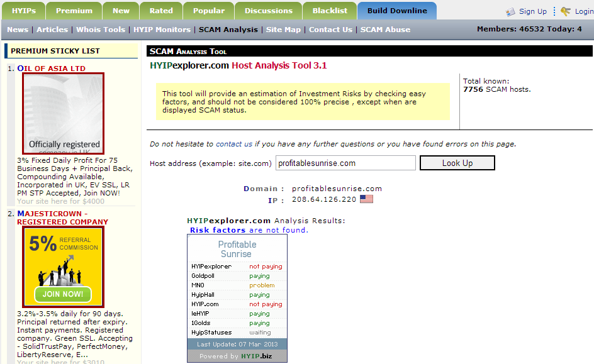Click the HyipStatuses waiting row
Screen dimensions: 594x364
click(x=237, y=333)
